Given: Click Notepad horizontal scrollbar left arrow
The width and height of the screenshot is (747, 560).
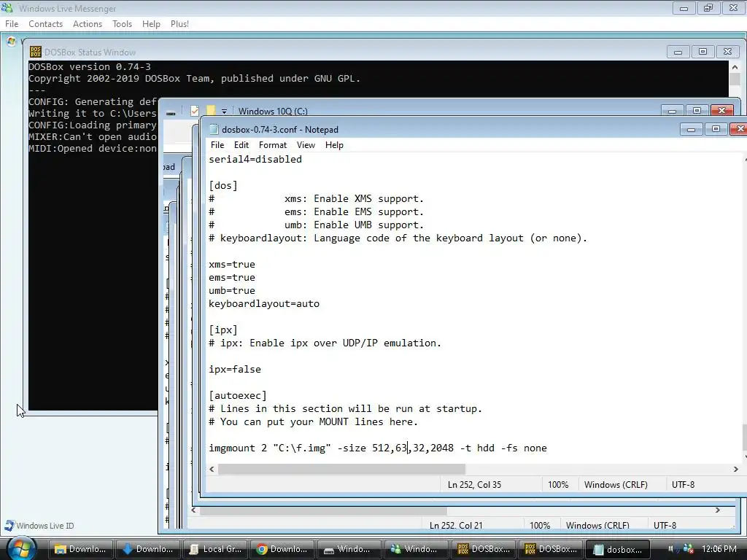Looking at the screenshot, I should click(212, 469).
